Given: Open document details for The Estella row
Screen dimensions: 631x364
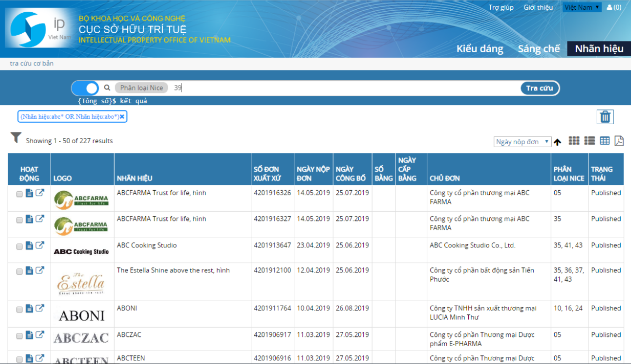Looking at the screenshot, I should pos(29,270).
